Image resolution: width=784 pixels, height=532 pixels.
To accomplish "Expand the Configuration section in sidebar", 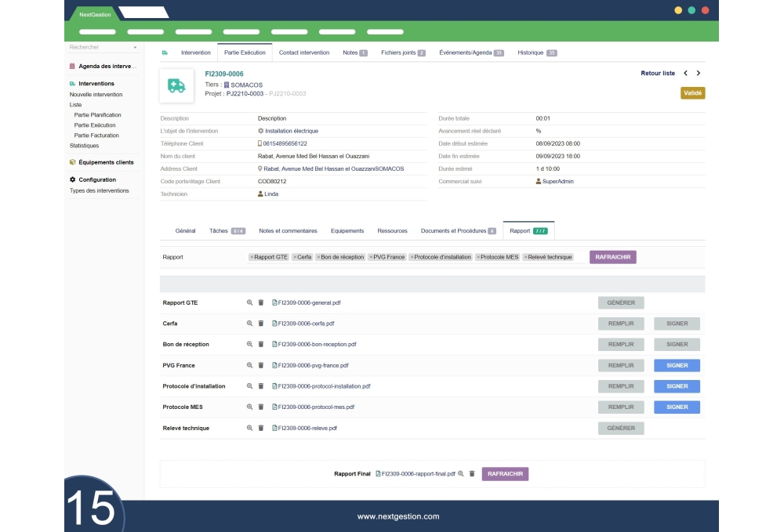I will click(96, 179).
